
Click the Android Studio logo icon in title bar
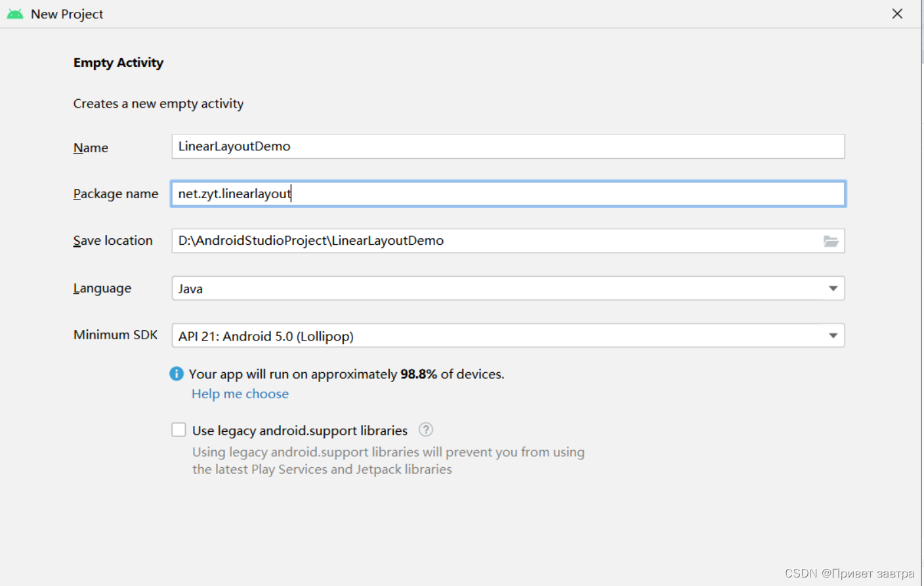tap(14, 14)
